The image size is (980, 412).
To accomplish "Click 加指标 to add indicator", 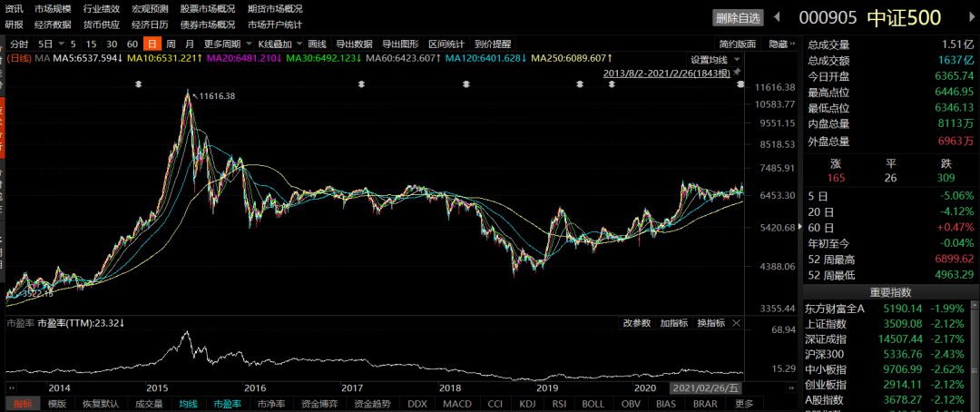I will [x=674, y=323].
